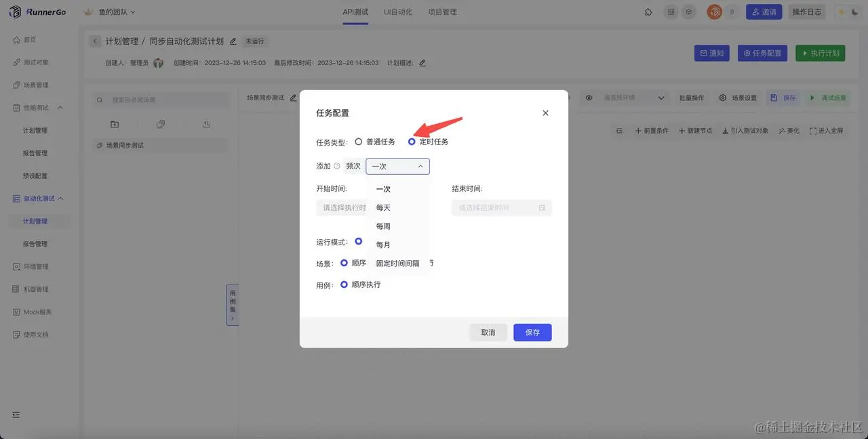The height and width of the screenshot is (439, 868).
Task: Select the 运行模式 radio button
Action: tap(359, 242)
